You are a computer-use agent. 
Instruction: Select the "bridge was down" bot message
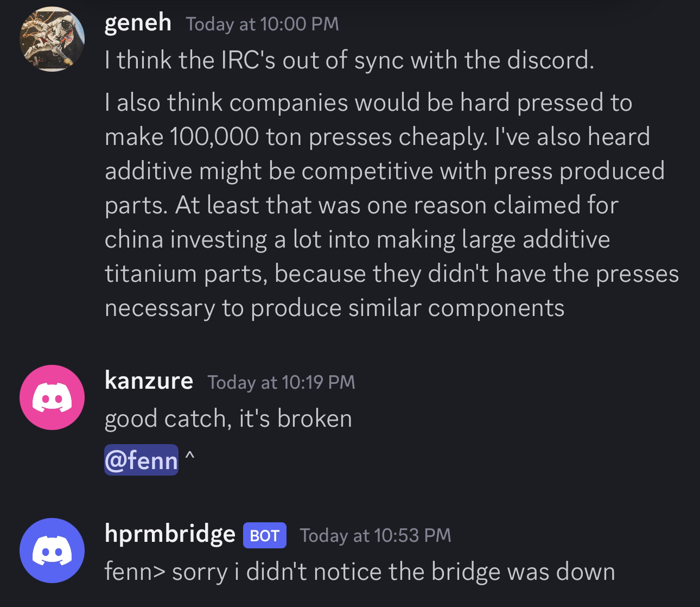pyautogui.click(x=360, y=572)
